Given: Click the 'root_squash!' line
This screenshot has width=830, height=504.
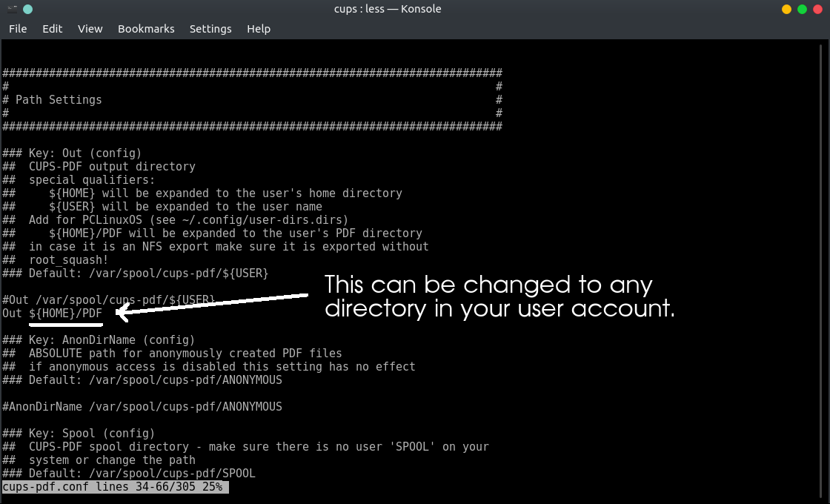Looking at the screenshot, I should click(x=55, y=260).
